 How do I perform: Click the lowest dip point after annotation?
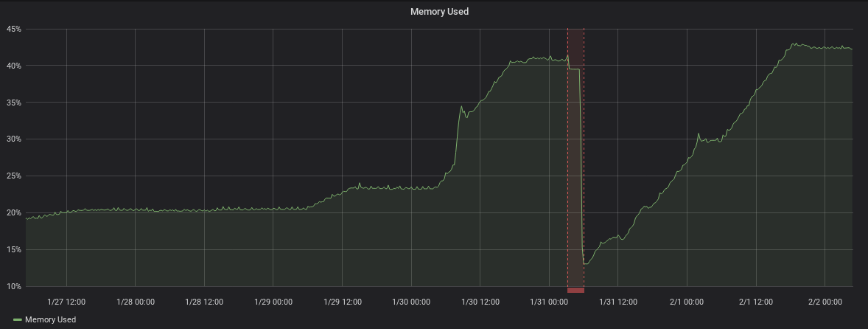click(x=585, y=263)
